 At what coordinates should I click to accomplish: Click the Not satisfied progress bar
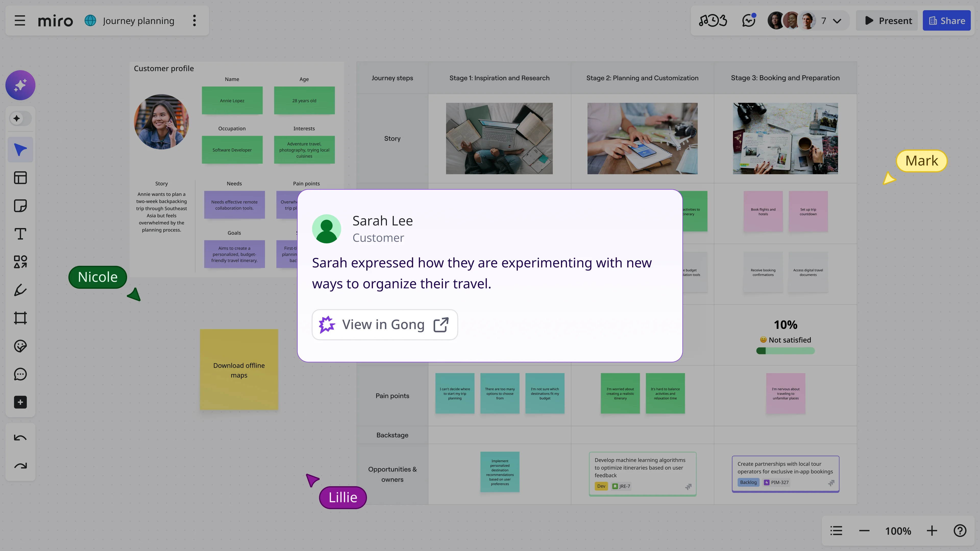pyautogui.click(x=785, y=351)
